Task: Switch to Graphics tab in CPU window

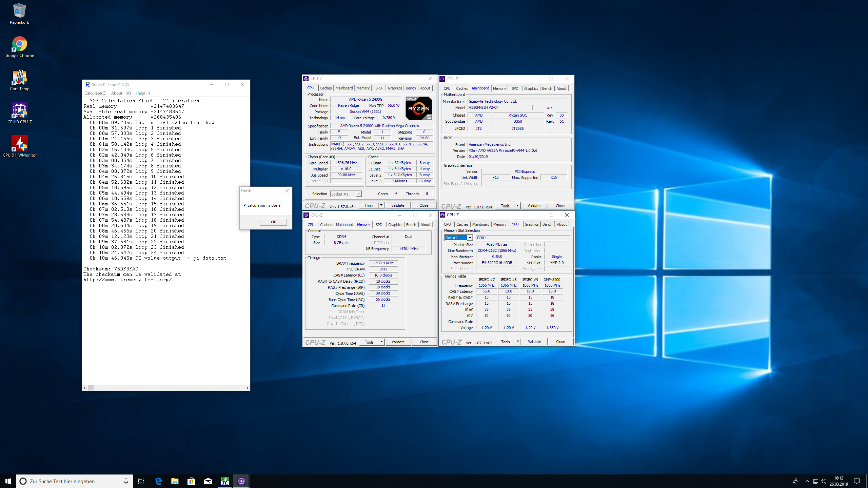Action: [x=395, y=88]
